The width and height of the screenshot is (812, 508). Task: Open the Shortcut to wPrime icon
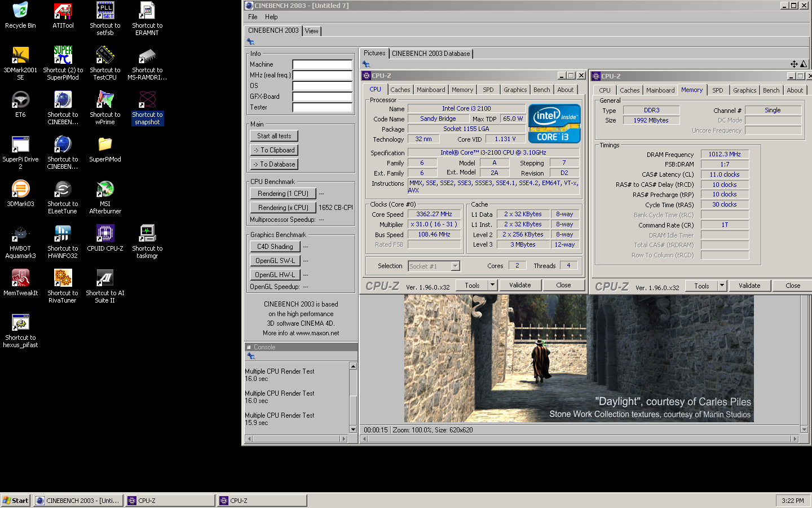point(105,108)
